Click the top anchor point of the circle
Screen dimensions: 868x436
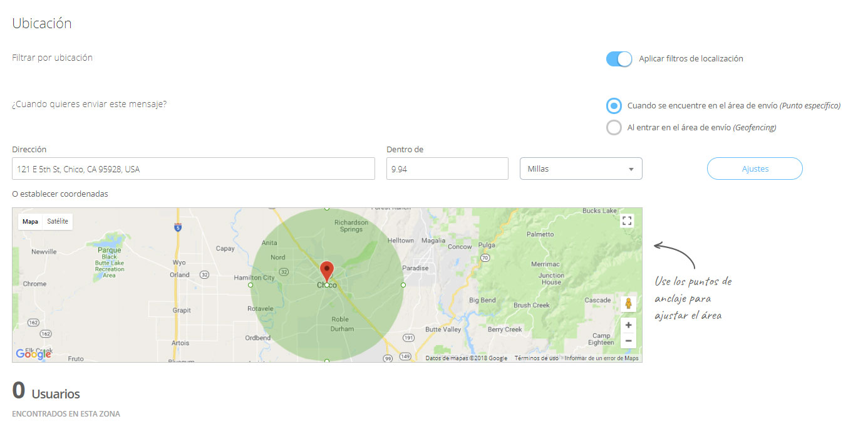point(327,209)
